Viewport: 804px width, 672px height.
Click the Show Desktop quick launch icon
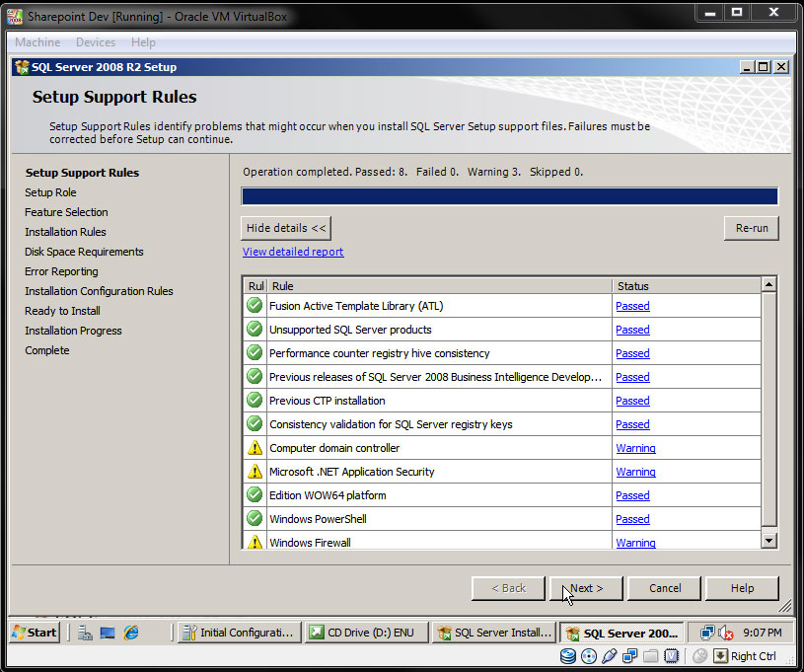click(x=108, y=633)
